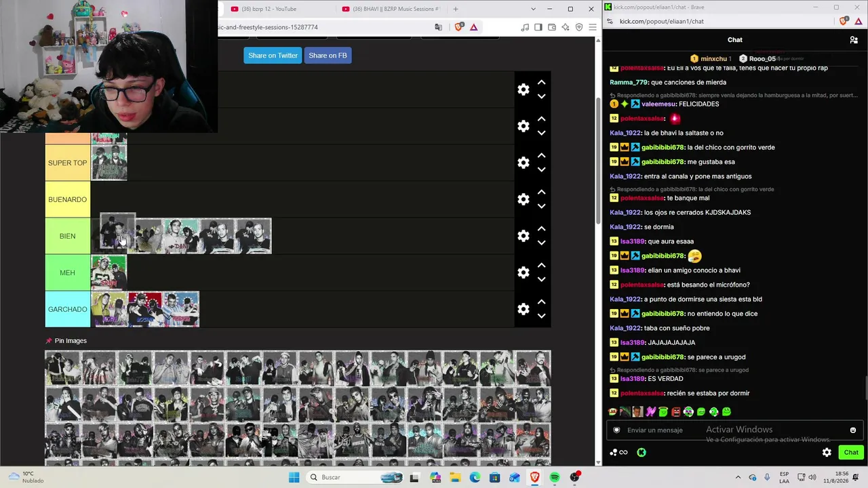The height and width of the screenshot is (488, 868).
Task: Move GARCHADO row down
Action: 541,316
